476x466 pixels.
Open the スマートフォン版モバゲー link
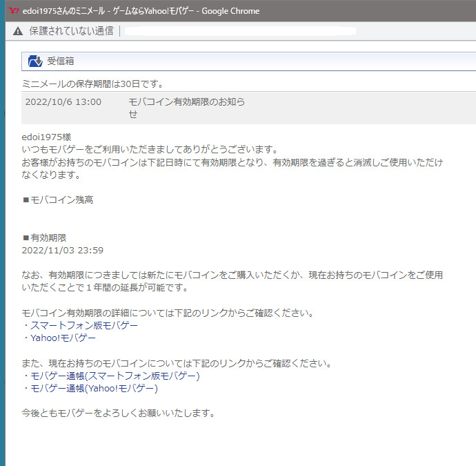coord(84,325)
